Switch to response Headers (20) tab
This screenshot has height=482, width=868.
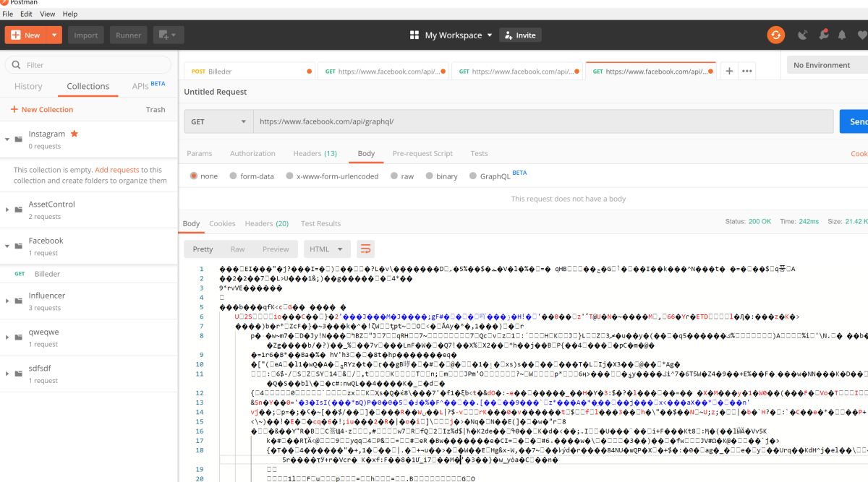tap(267, 223)
